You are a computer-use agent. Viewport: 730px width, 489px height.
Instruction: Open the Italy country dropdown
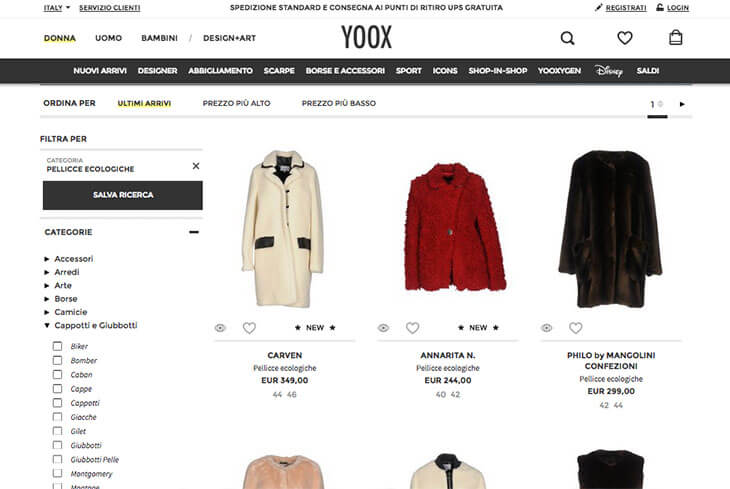[x=57, y=8]
